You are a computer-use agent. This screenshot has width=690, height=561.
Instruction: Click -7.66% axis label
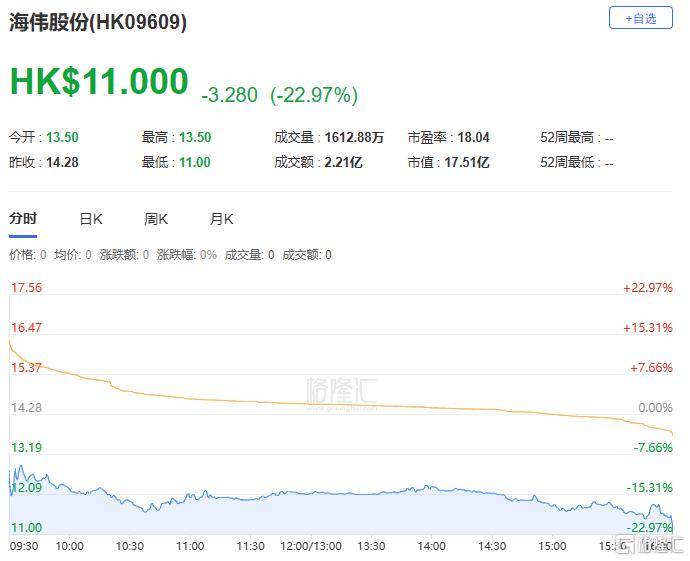(x=653, y=448)
